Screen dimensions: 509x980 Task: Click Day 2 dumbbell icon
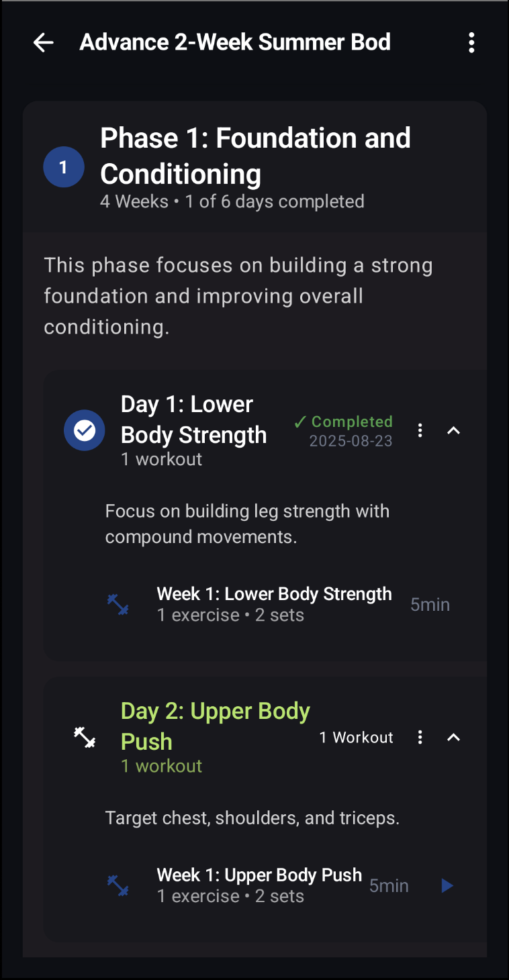point(85,737)
